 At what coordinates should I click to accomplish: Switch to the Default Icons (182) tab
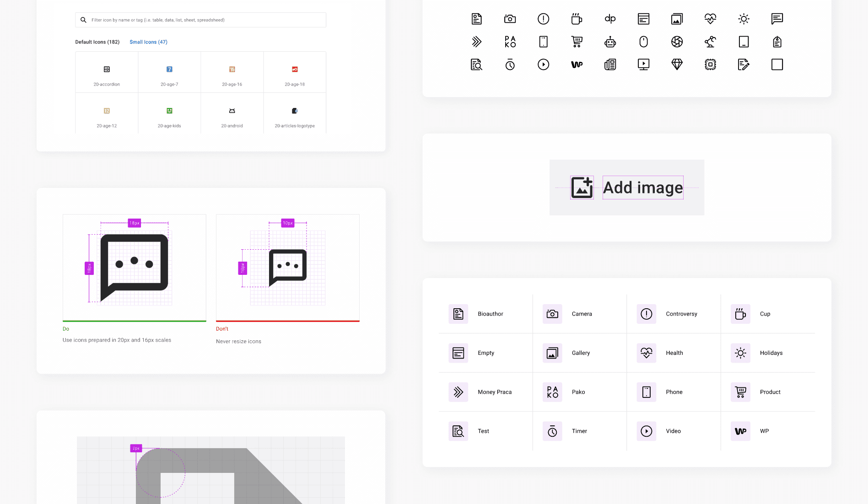coord(97,42)
